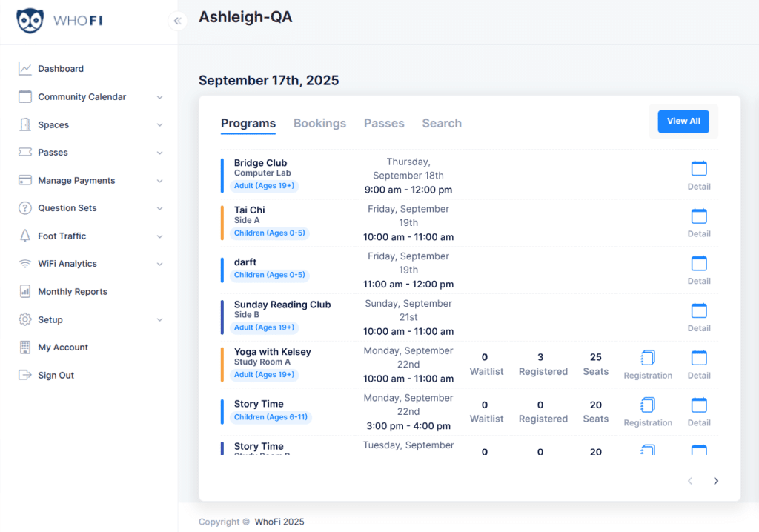
Task: Open Registration icon for Yoga with Kelsey
Action: pyautogui.click(x=648, y=359)
